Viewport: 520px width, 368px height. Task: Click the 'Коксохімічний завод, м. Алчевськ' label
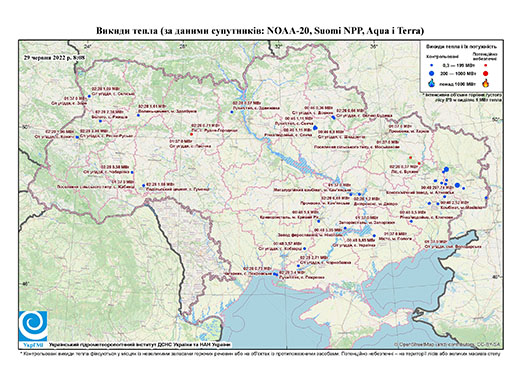click(420, 192)
